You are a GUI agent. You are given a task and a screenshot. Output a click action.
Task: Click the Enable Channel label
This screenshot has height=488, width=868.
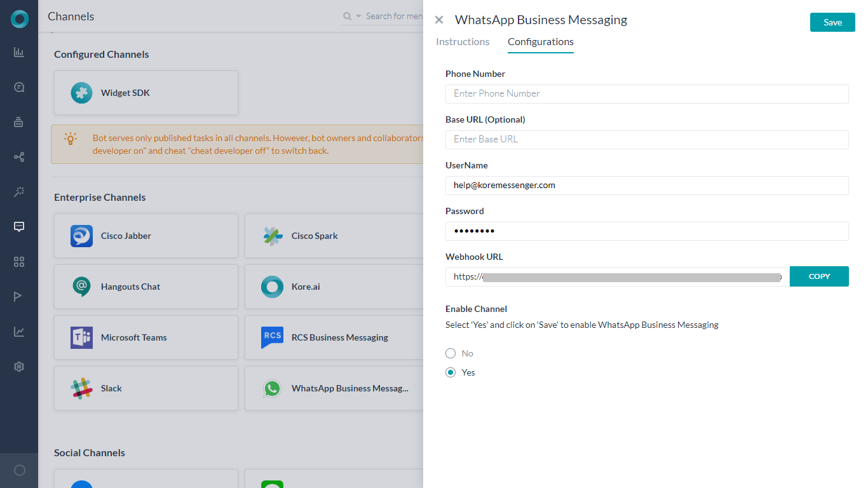pos(476,309)
